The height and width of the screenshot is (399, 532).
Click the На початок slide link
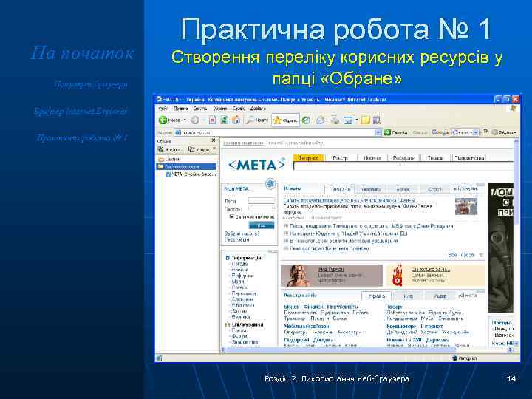[x=83, y=53]
